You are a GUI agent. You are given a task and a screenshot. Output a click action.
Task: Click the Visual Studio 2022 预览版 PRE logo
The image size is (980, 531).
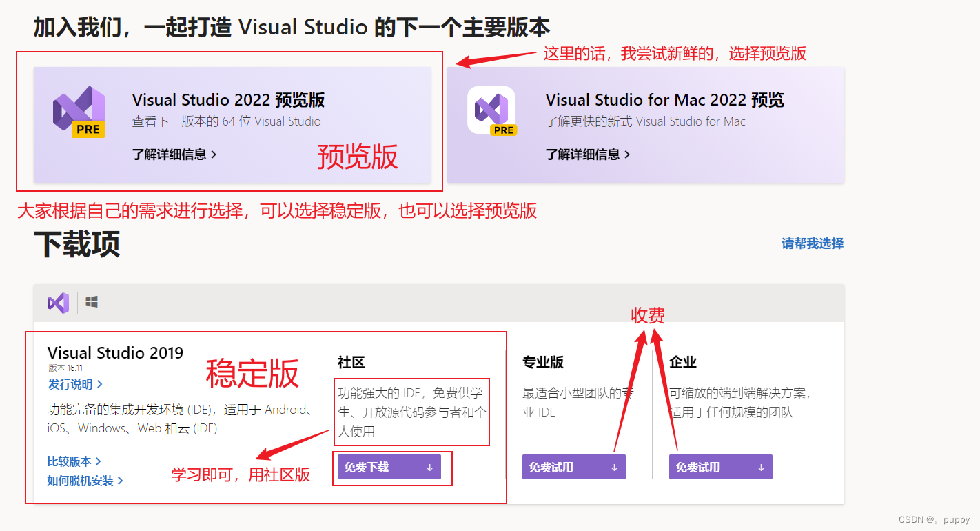(78, 110)
